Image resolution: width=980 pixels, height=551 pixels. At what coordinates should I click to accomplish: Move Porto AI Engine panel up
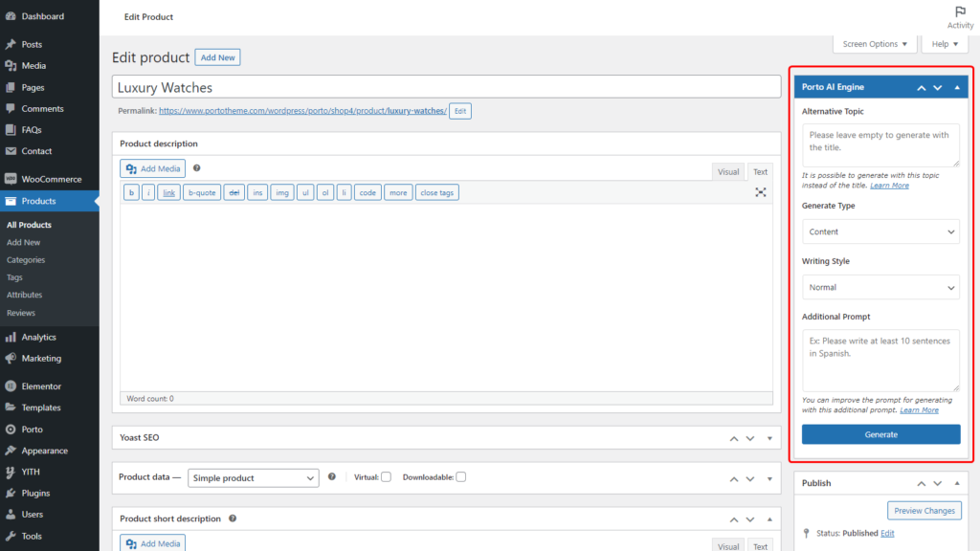tap(921, 87)
